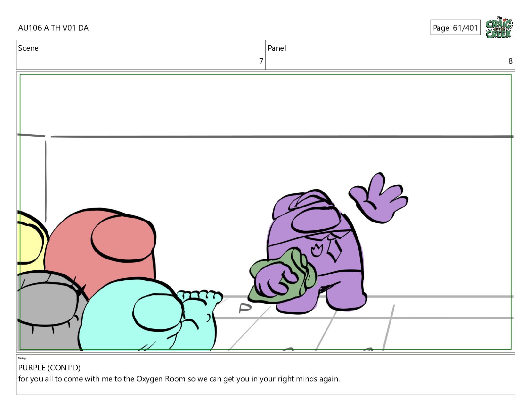Click the 'Panel' label
Viewport: 532px width, 411px height.
coord(277,48)
